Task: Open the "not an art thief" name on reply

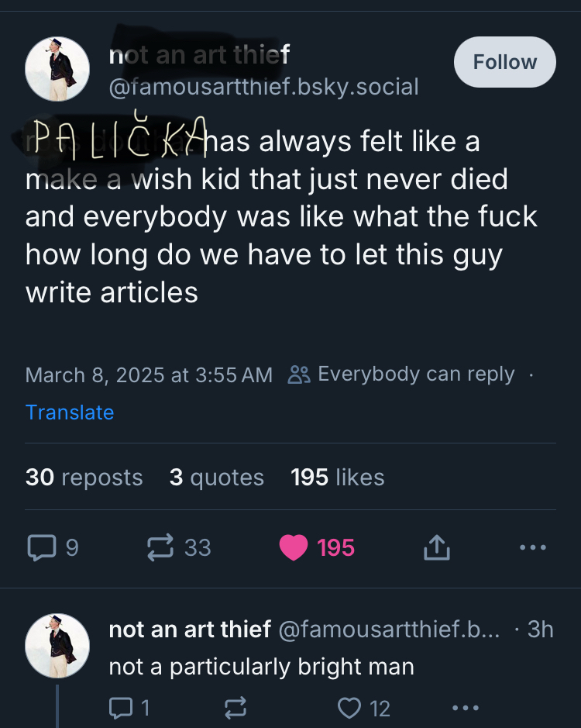Action: coord(190,630)
